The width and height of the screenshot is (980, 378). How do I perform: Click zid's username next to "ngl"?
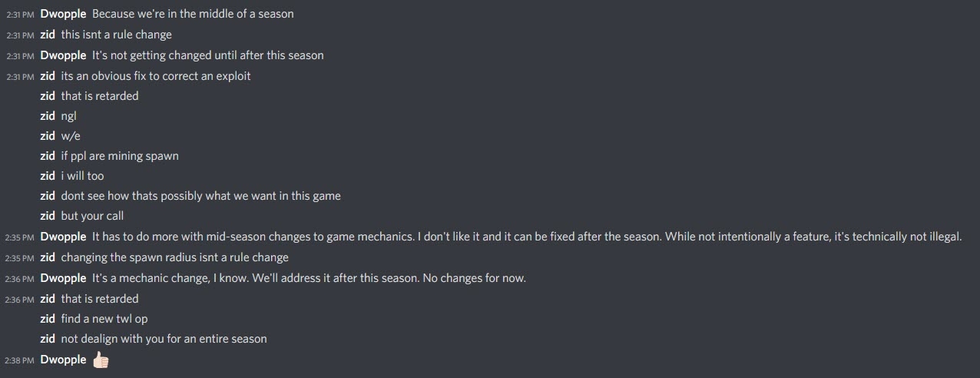[x=47, y=116]
